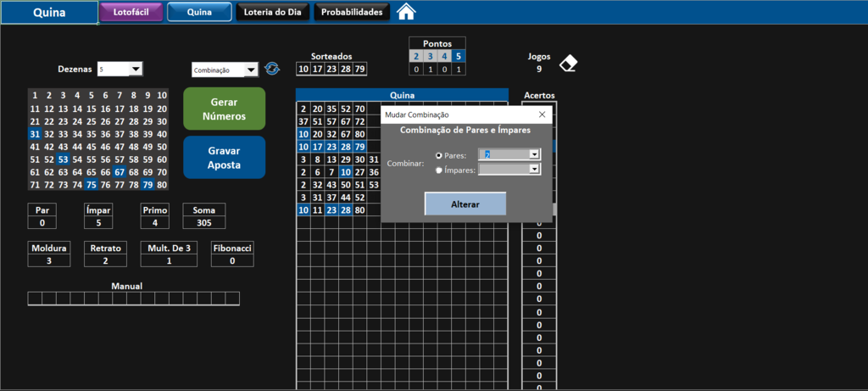
Task: Open the Loteria do Dia tab
Action: pyautogui.click(x=272, y=12)
